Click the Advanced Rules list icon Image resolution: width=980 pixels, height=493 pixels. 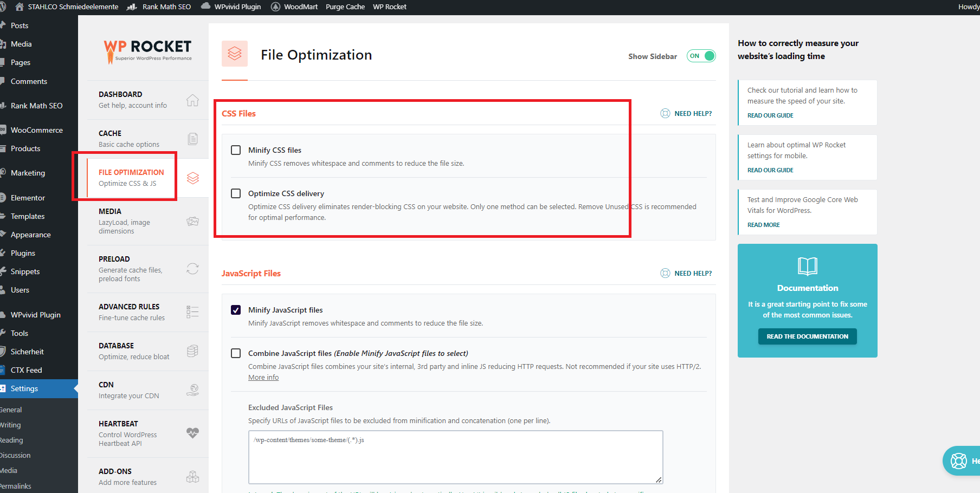192,312
